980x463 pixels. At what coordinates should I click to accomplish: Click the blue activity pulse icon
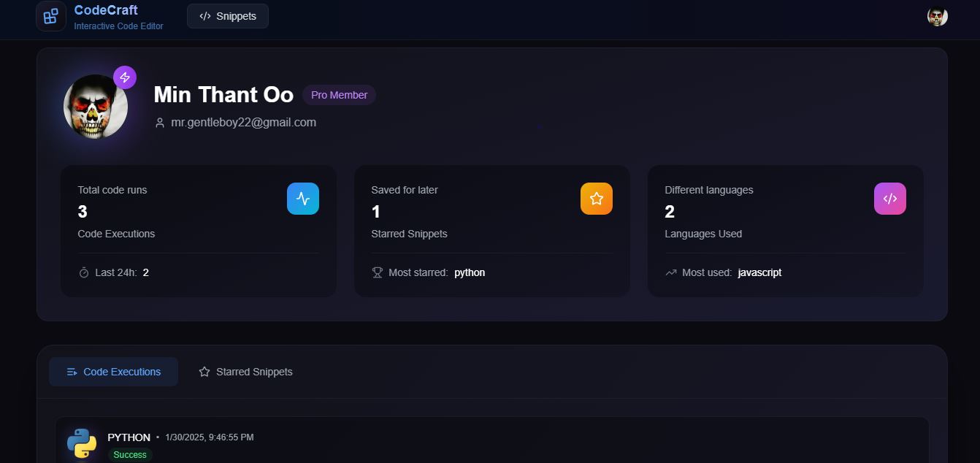point(303,199)
